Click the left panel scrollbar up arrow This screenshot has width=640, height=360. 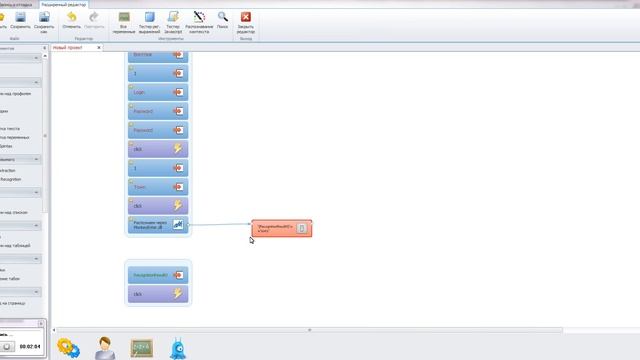[45, 56]
